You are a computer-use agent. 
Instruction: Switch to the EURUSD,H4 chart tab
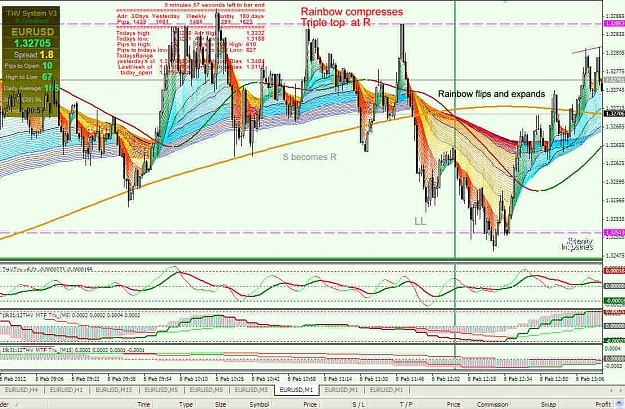pyautogui.click(x=21, y=390)
